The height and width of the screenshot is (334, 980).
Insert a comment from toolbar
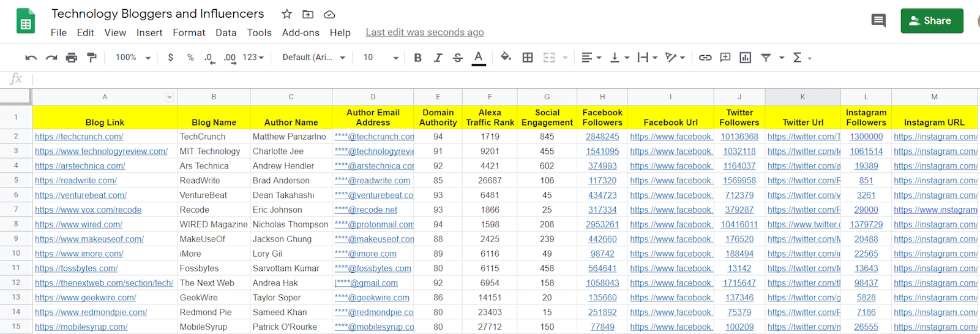[x=725, y=58]
